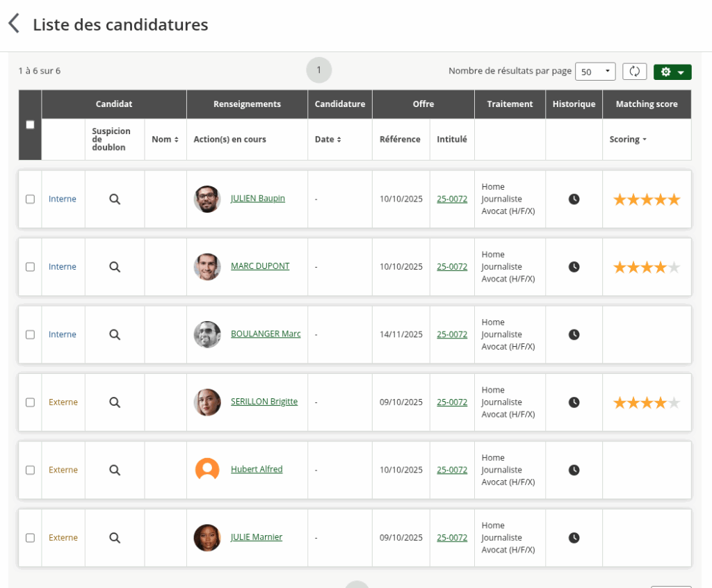
Task: View history clock for MARC DUPONT
Action: [x=574, y=267]
